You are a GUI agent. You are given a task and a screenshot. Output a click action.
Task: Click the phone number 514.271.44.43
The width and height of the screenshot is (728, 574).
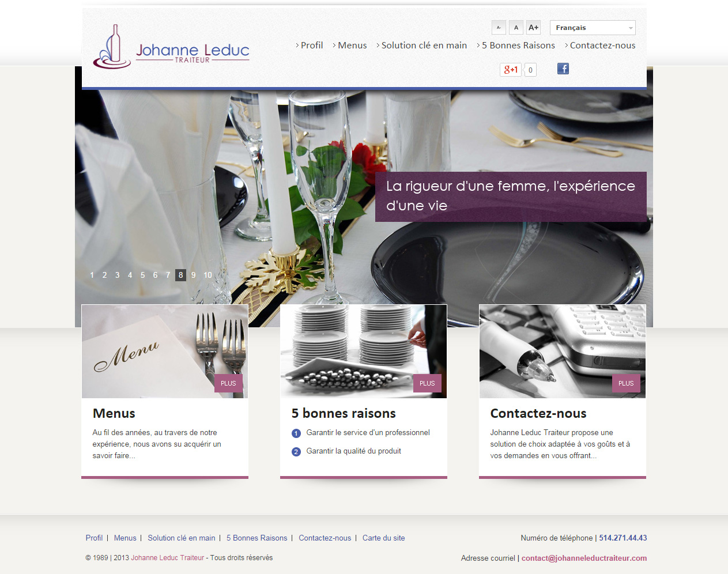[x=623, y=538]
